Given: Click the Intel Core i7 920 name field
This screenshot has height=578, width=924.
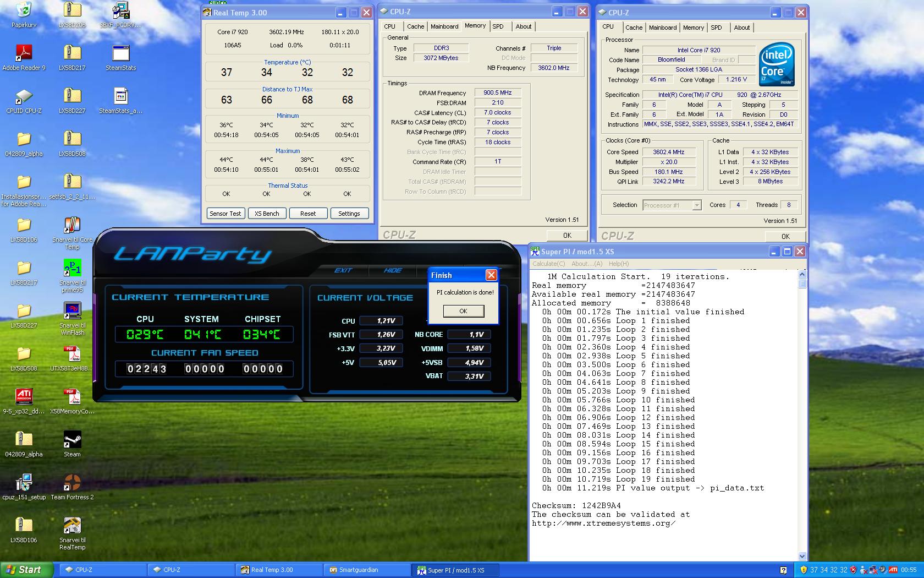Looking at the screenshot, I should [698, 50].
